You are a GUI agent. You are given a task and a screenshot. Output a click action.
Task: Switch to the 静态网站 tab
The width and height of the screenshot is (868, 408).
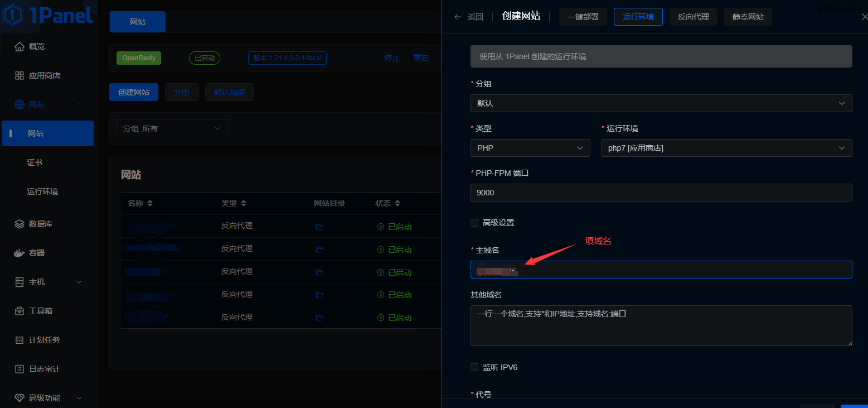pyautogui.click(x=748, y=17)
